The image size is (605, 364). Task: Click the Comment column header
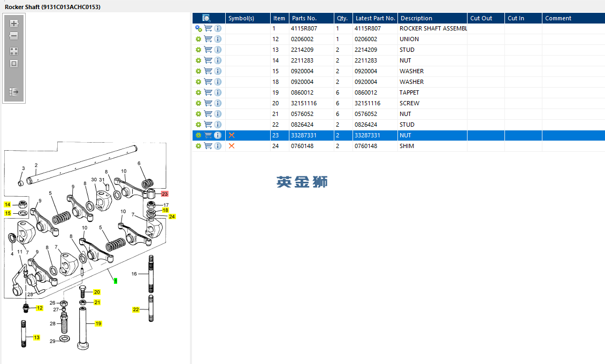tap(573, 18)
